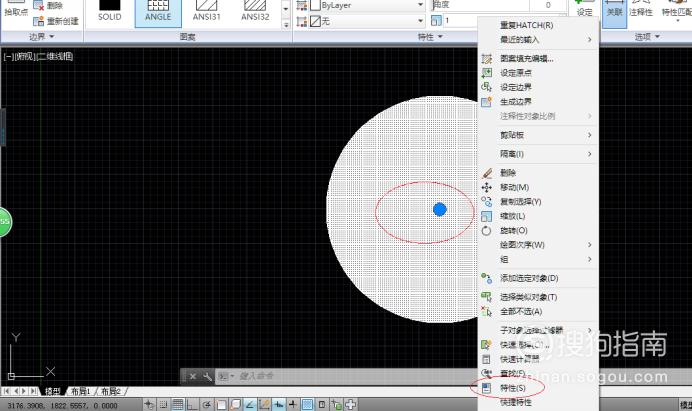The height and width of the screenshot is (411, 692).
Task: Expand the 边界 panel dropdown
Action: coord(42,37)
